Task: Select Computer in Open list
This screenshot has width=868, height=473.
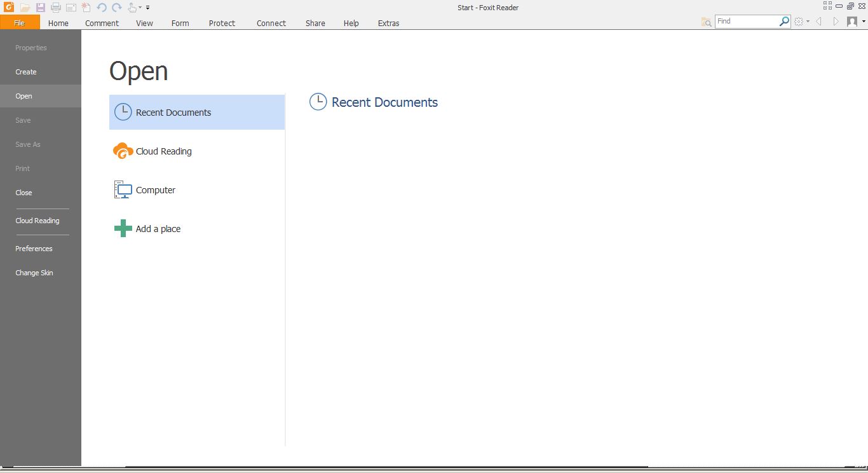Action: [197, 190]
